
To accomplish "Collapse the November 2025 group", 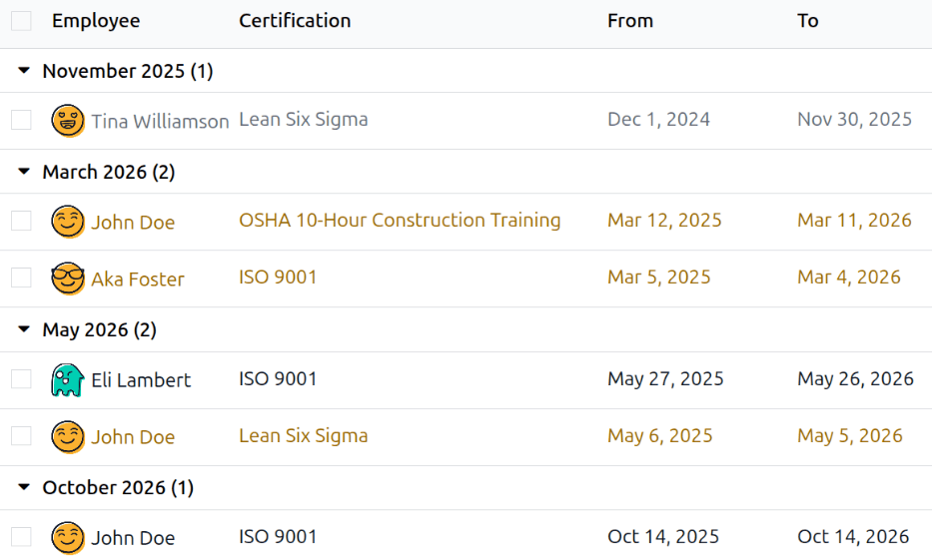I will [x=25, y=71].
